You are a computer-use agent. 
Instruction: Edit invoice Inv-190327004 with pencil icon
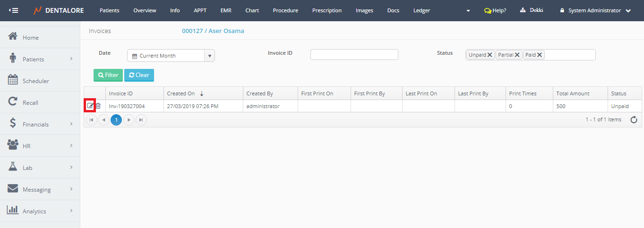(x=90, y=106)
